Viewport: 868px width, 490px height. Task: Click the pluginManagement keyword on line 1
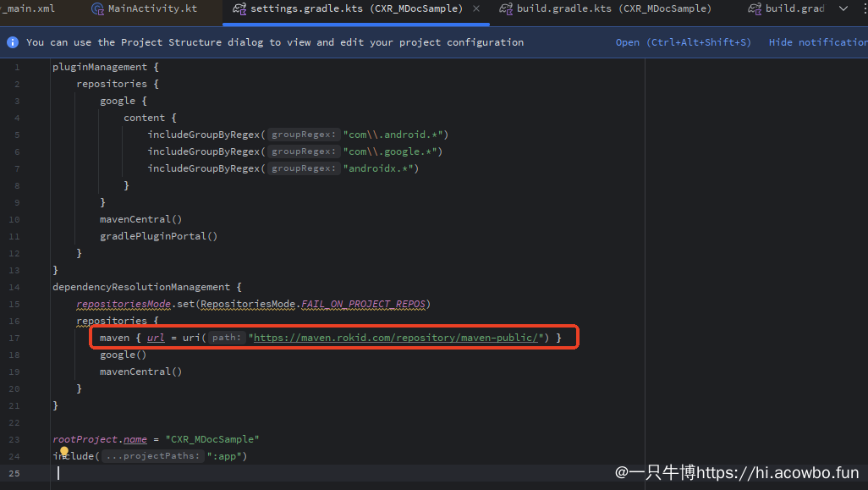(100, 67)
